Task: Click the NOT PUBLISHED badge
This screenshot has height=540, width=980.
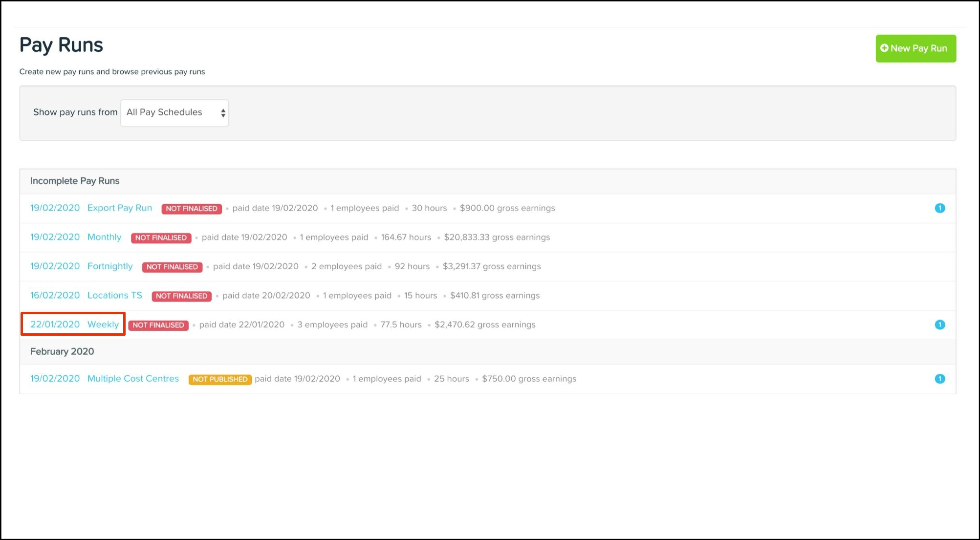Action: click(220, 379)
